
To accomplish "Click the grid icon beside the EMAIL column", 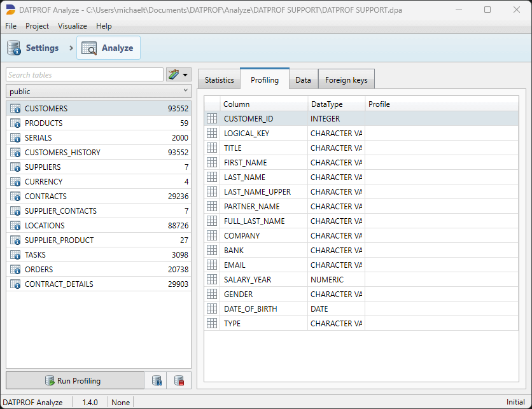I will pos(212,265).
